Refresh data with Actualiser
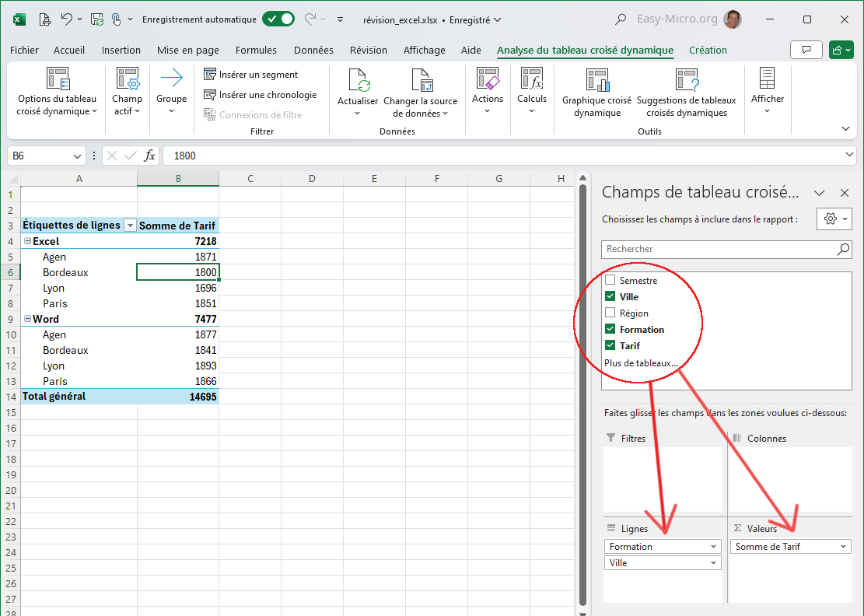This screenshot has height=616, width=864. [358, 93]
